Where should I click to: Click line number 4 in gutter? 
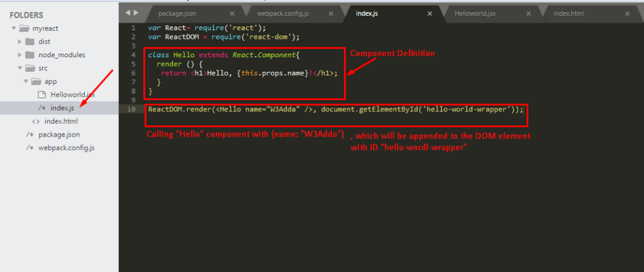[133, 55]
